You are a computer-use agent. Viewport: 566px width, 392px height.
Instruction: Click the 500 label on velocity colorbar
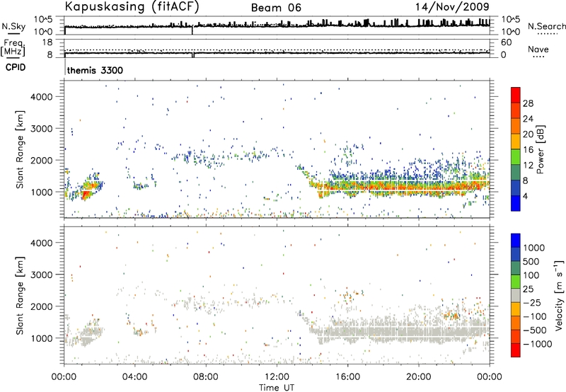[531, 261]
